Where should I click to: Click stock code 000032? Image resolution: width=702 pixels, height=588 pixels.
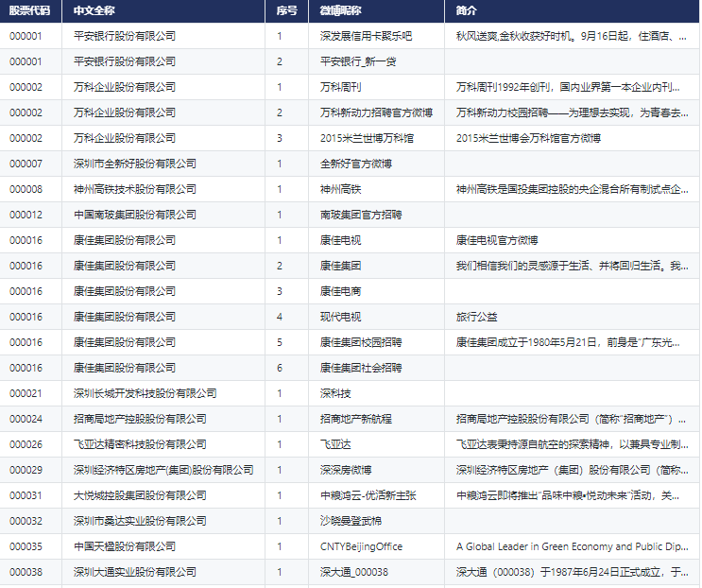pyautogui.click(x=26, y=521)
